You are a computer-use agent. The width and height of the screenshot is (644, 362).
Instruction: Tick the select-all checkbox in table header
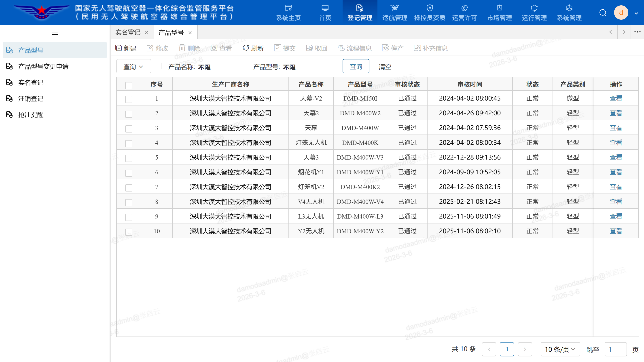(129, 85)
